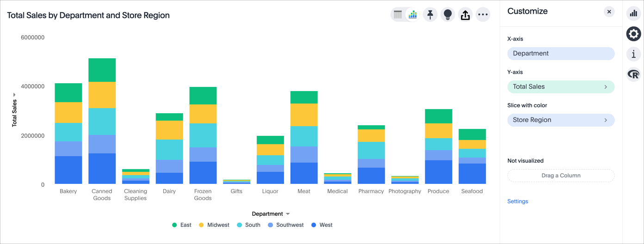Image resolution: width=644 pixels, height=244 pixels.
Task: Open the info icon in sidebar
Action: (634, 54)
